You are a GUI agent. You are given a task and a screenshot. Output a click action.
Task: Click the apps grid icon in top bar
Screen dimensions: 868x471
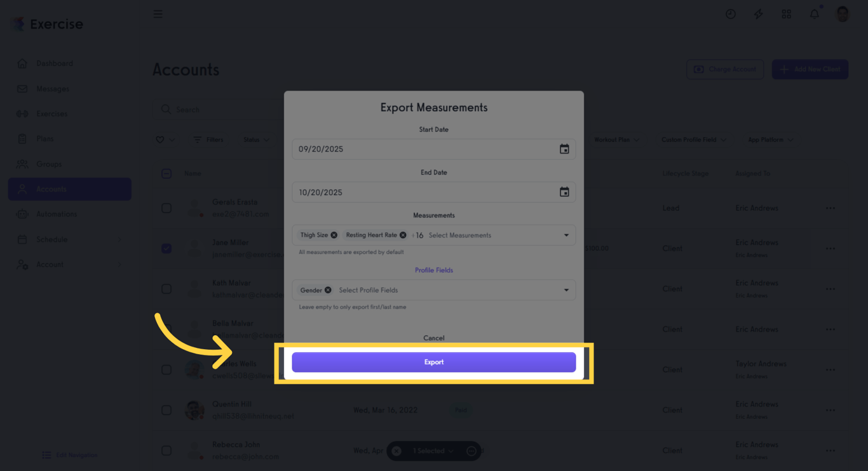coord(786,13)
